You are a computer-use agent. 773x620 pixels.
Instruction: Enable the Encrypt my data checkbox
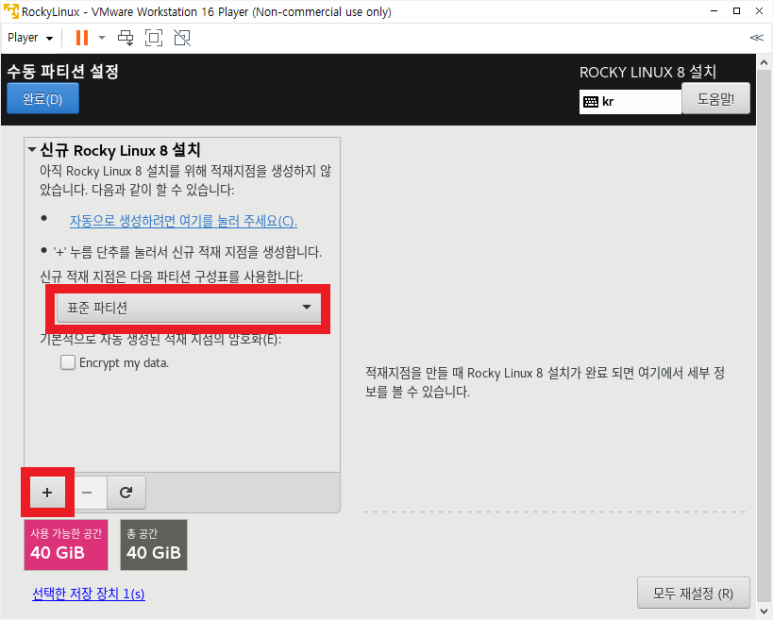coord(68,363)
